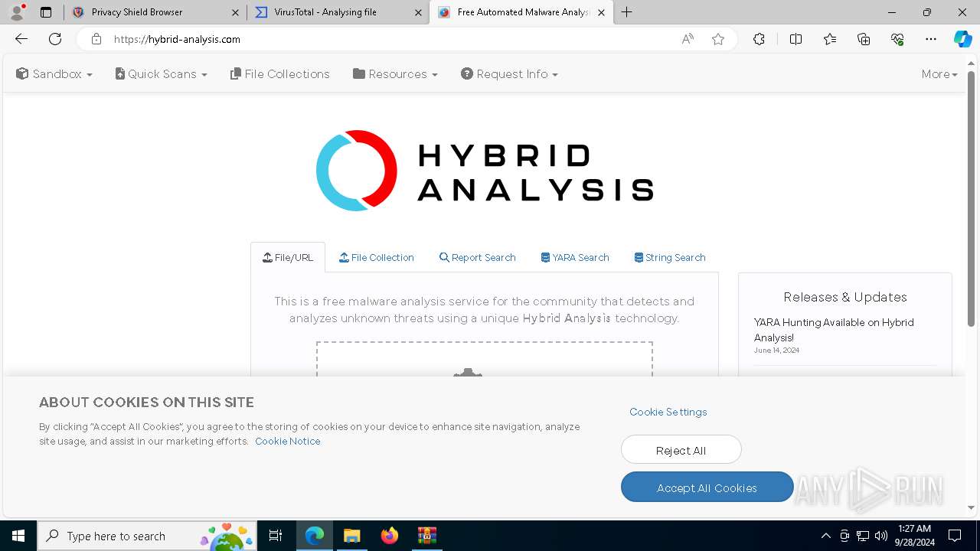Expand the Quick Scans dropdown
Image resolution: width=980 pixels, height=551 pixels.
(x=162, y=74)
